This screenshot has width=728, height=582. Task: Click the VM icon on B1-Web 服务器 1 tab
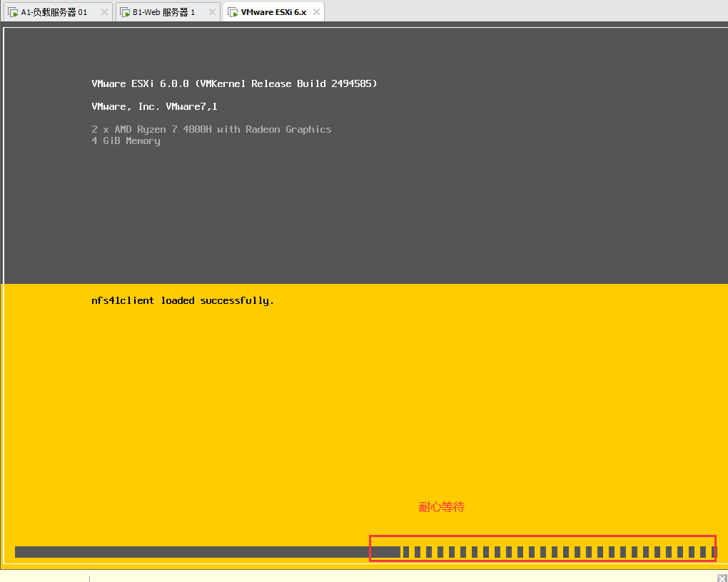click(125, 13)
